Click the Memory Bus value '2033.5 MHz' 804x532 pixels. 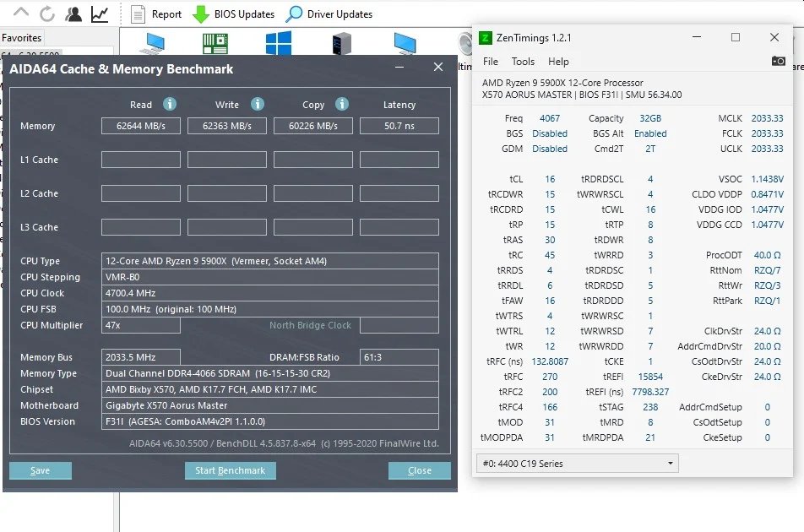[141, 357]
